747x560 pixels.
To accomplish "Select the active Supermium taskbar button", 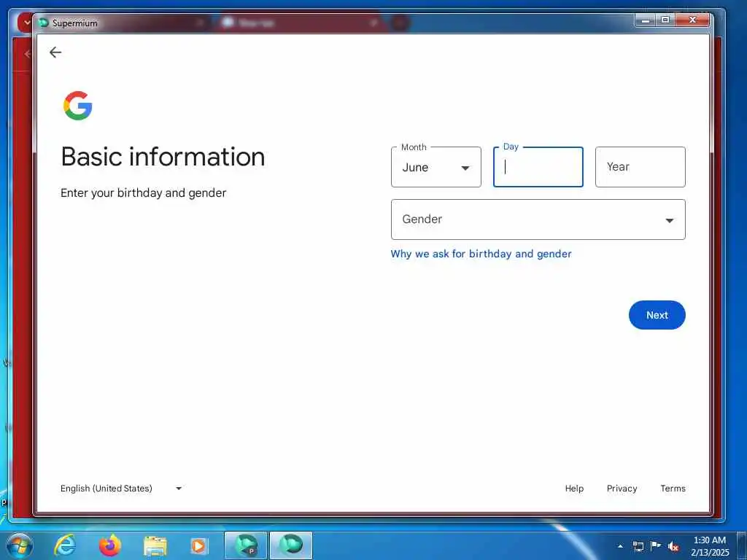I will (291, 545).
